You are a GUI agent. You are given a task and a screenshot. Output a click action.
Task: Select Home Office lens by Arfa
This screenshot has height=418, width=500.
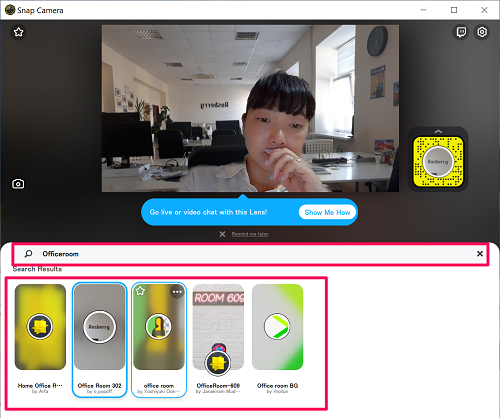coord(40,327)
